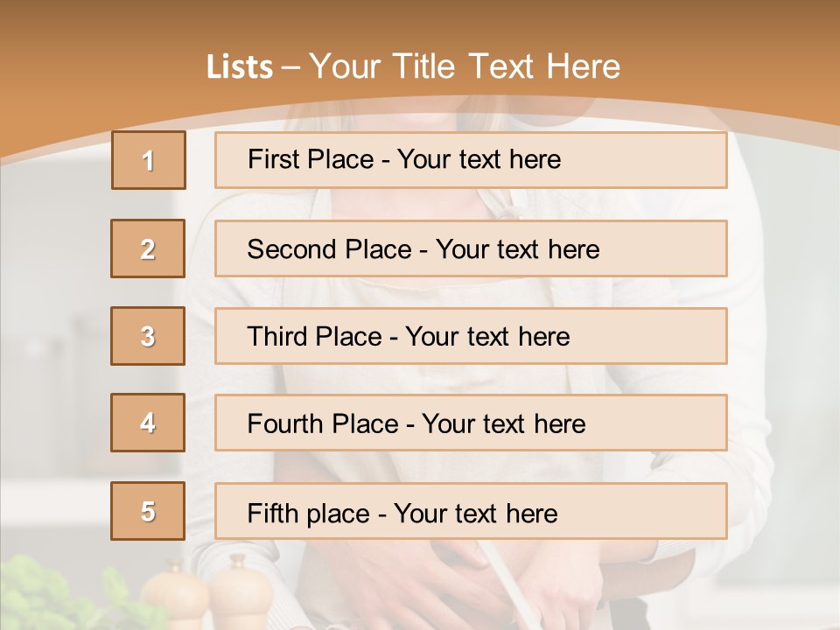
Task: Select the number 4 box
Action: 148,423
